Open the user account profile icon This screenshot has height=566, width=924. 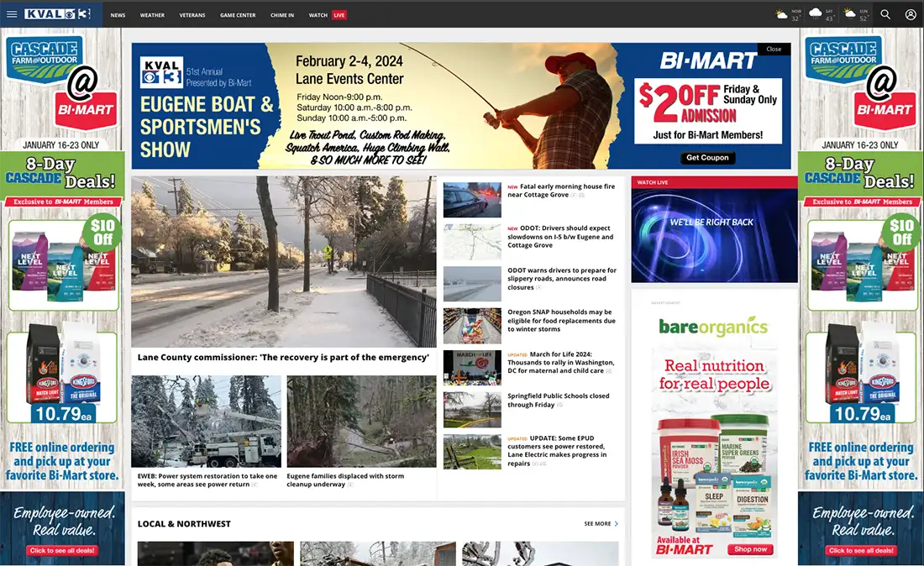click(x=911, y=14)
